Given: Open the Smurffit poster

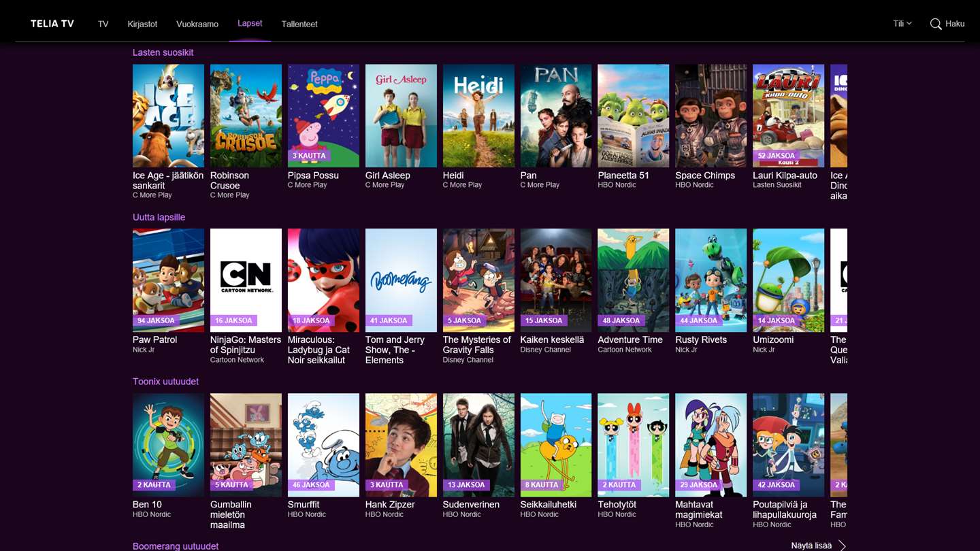Looking at the screenshot, I should (323, 445).
